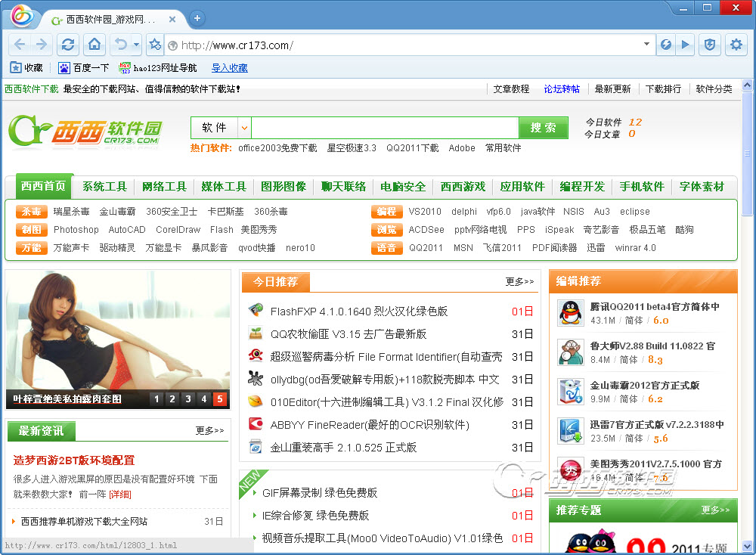Select slide number 1 on the banner
The height and width of the screenshot is (555, 756).
click(x=156, y=398)
